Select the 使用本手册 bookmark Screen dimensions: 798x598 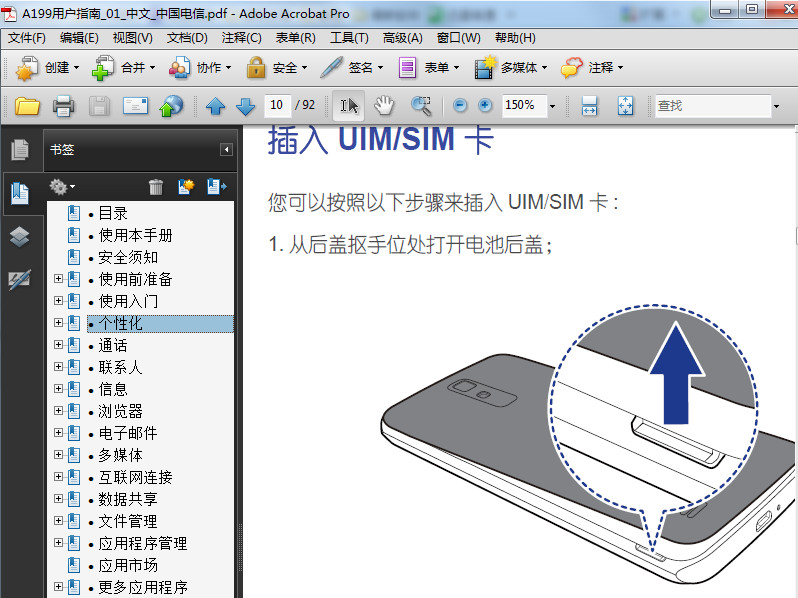pos(135,235)
